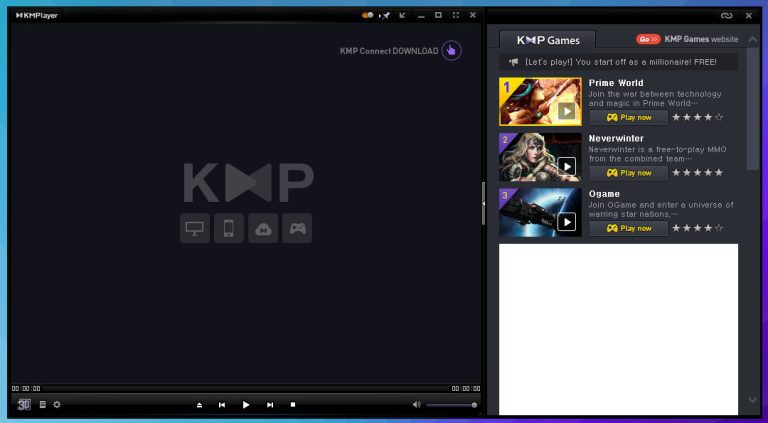This screenshot has height=423, width=768.
Task: Click the Prime World title
Action: pos(616,83)
